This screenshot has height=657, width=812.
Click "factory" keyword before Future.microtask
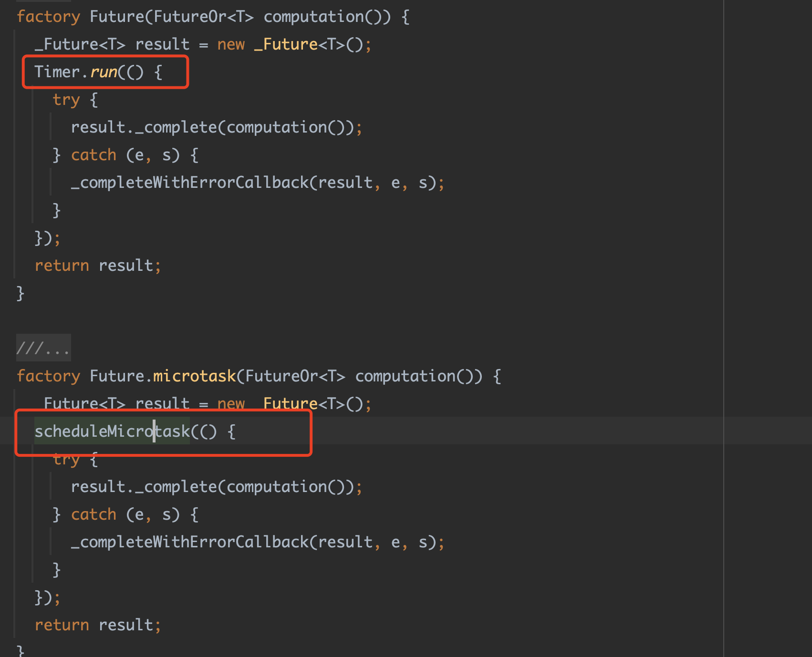48,376
